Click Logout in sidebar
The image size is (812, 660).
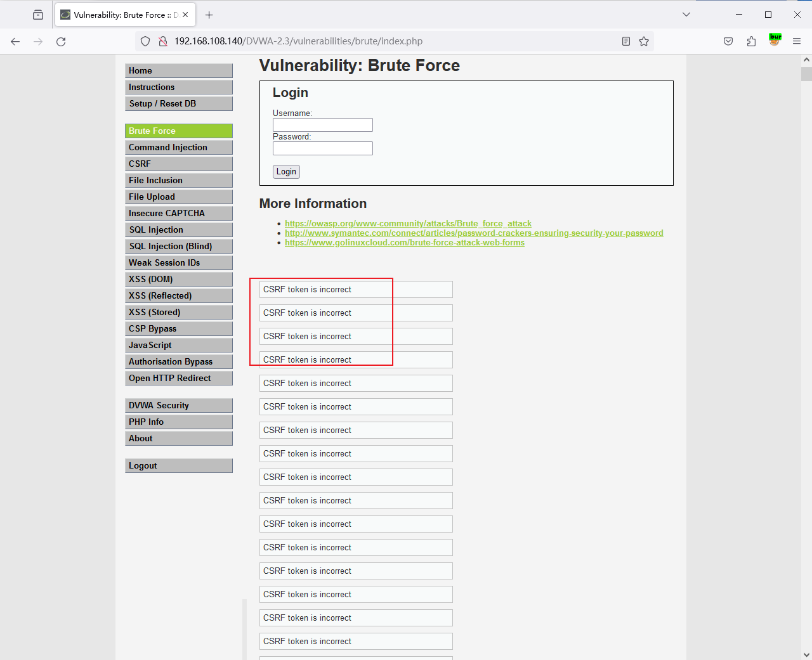coord(179,465)
